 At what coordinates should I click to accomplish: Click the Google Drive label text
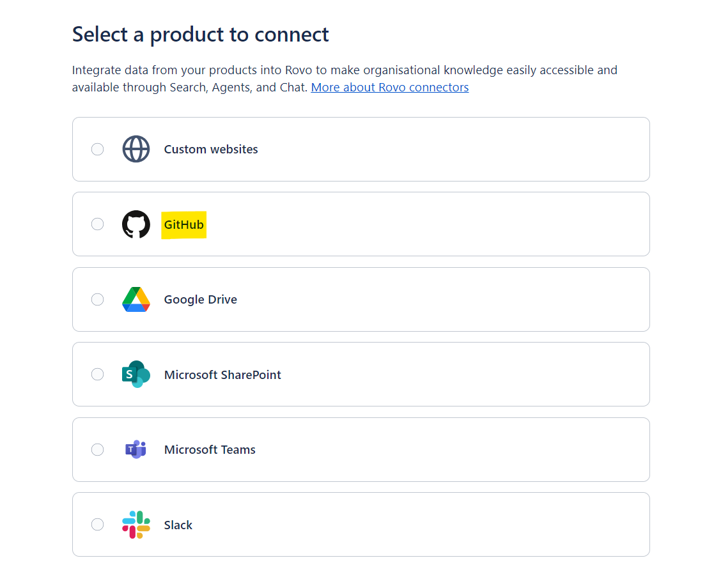201,299
